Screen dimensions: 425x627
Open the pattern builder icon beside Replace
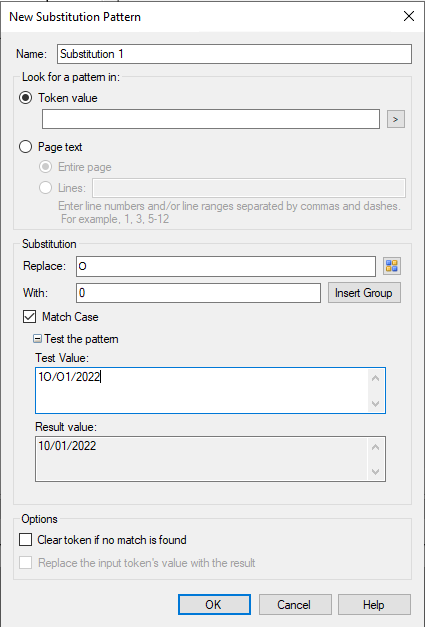click(392, 266)
